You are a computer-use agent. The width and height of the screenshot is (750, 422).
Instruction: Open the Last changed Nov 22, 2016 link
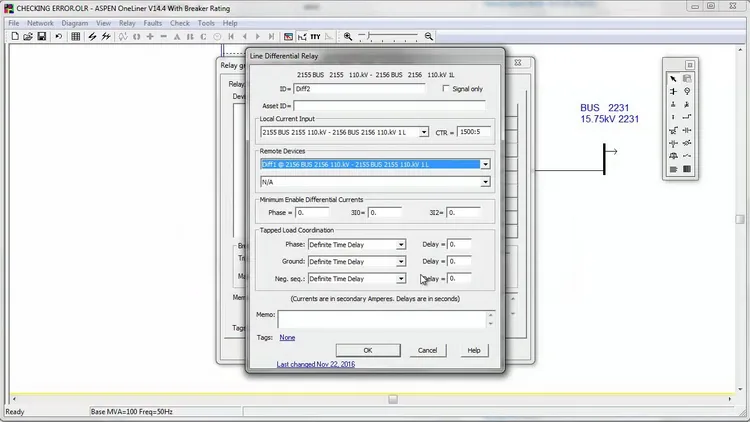[x=316, y=364]
